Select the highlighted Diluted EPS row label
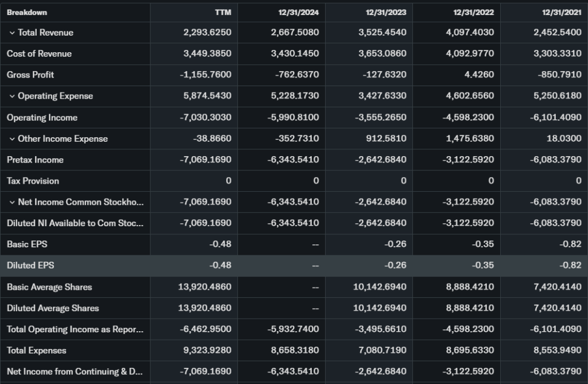The height and width of the screenshot is (384, 588). [30, 266]
